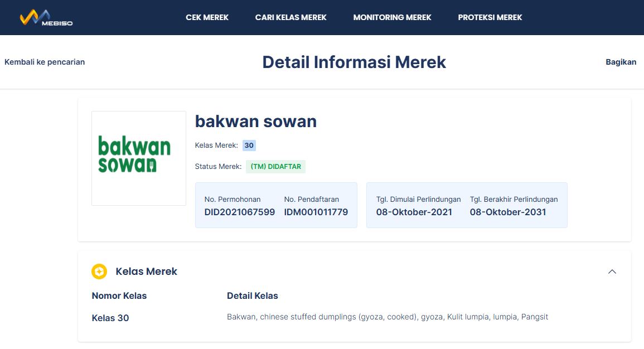
Task: Click the Status Merek label
Action: [218, 166]
